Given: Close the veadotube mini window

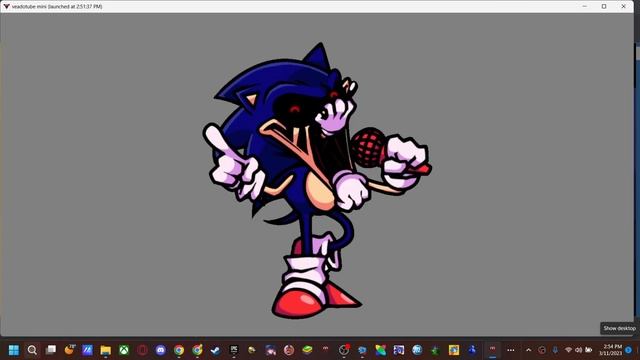Looking at the screenshot, I should click(x=623, y=7).
